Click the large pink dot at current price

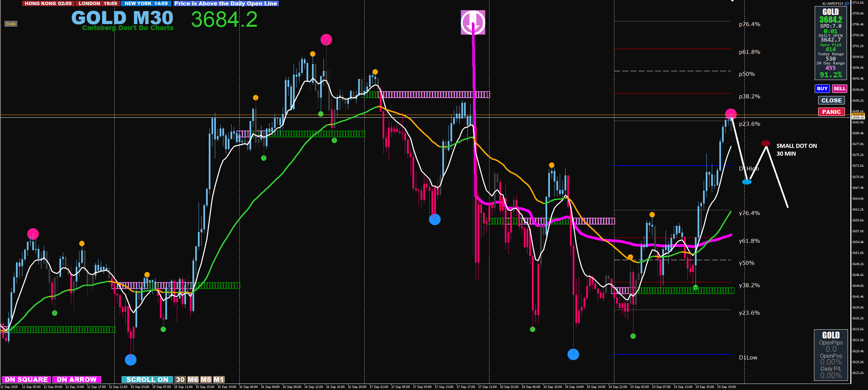[731, 114]
